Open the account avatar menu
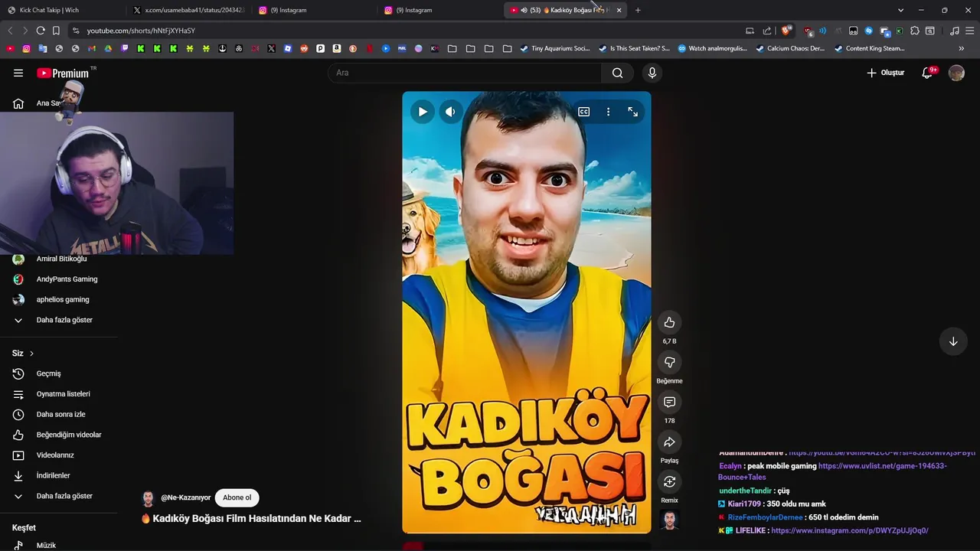 point(956,73)
